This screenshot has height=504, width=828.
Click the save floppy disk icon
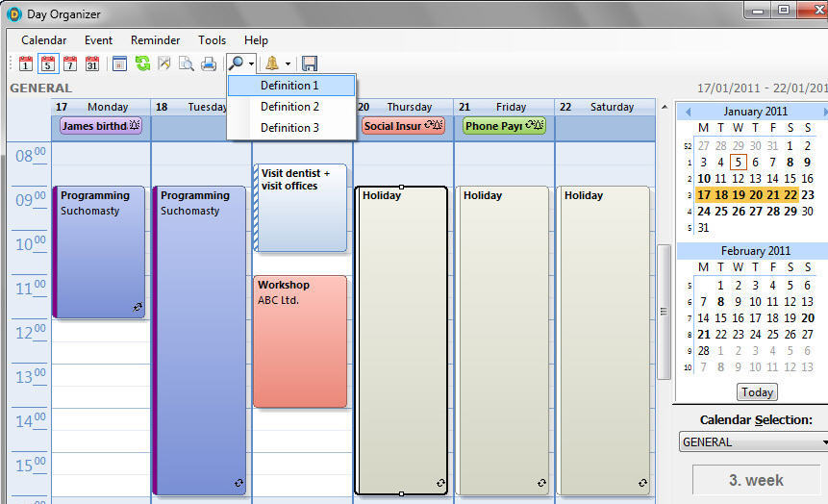(310, 63)
